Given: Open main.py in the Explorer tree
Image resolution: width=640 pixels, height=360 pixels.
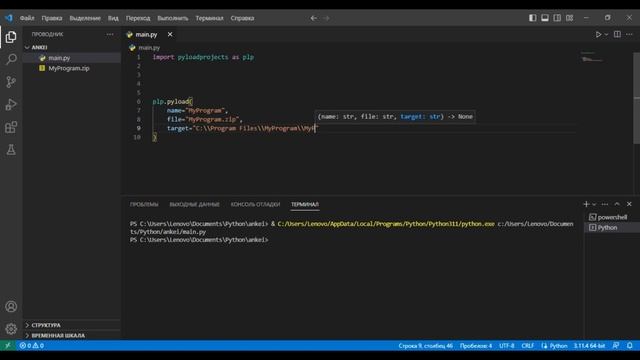Looking at the screenshot, I should [59, 58].
